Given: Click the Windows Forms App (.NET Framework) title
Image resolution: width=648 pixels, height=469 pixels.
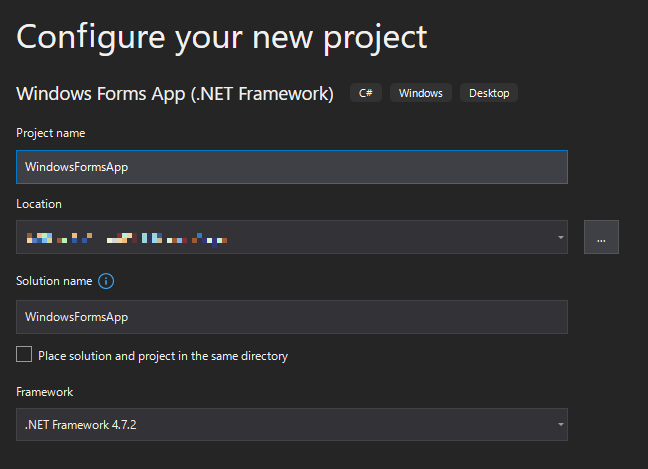Looking at the screenshot, I should (175, 94).
